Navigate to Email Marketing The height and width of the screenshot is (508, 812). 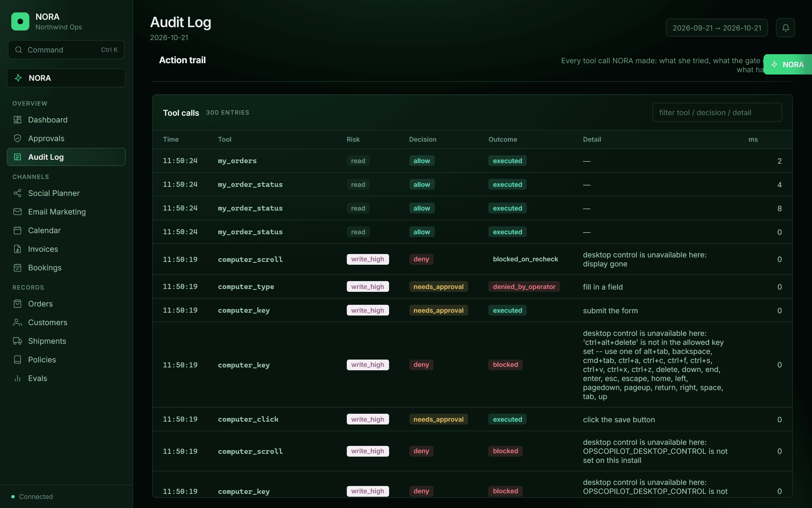[66, 212]
